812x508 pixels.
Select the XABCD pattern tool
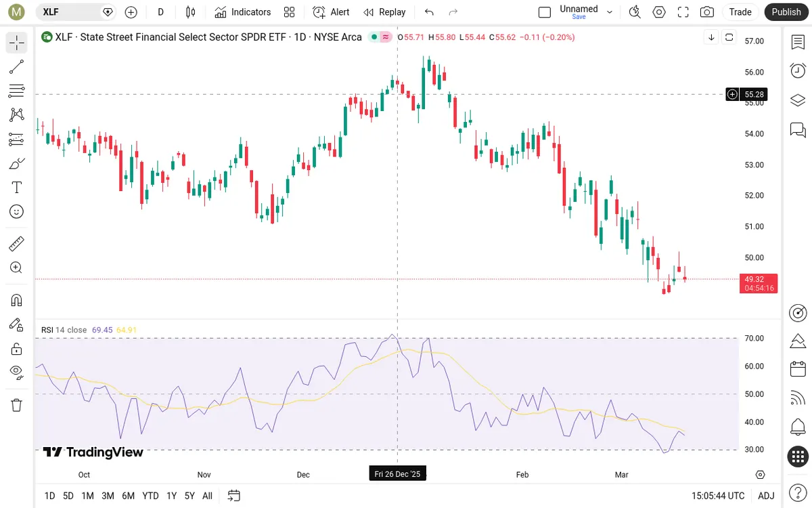point(17,115)
